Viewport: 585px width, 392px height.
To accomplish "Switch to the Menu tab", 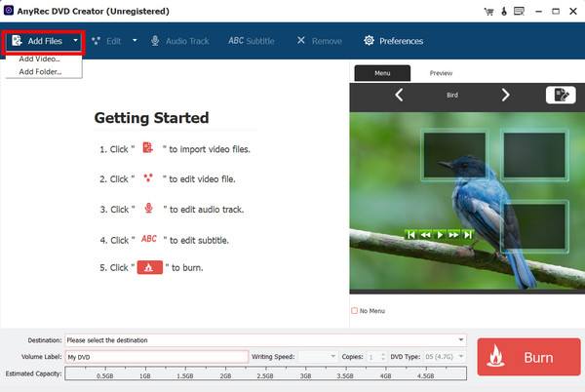I will click(x=382, y=73).
